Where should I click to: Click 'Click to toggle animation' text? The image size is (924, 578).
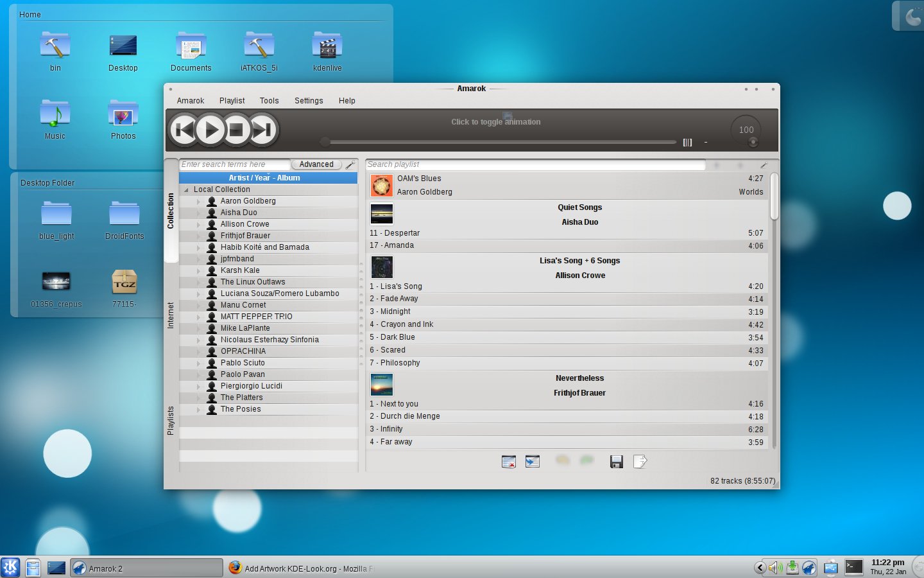pos(496,122)
